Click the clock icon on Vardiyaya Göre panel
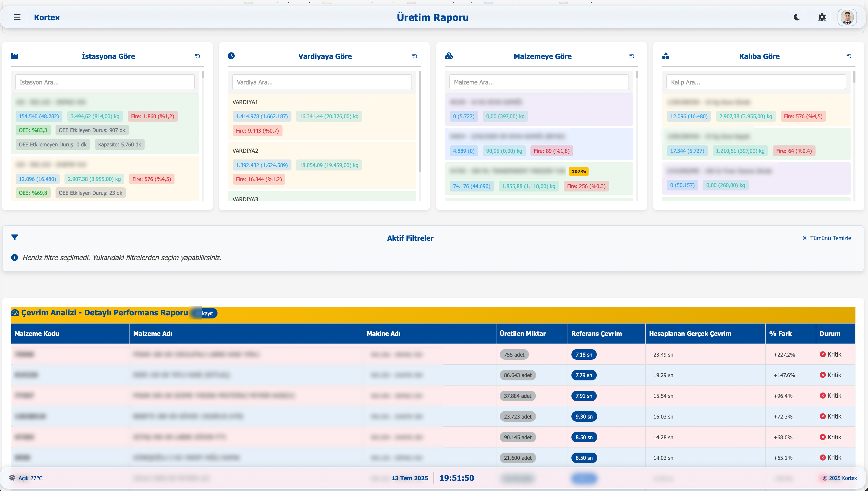The image size is (868, 491). [x=232, y=56]
